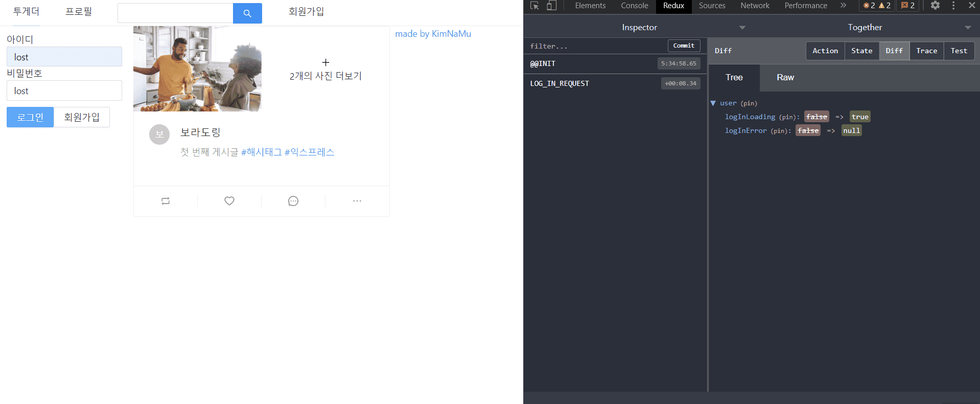Image resolution: width=980 pixels, height=404 pixels.
Task: Click the 5:34:58.65 timestamp
Action: 679,63
